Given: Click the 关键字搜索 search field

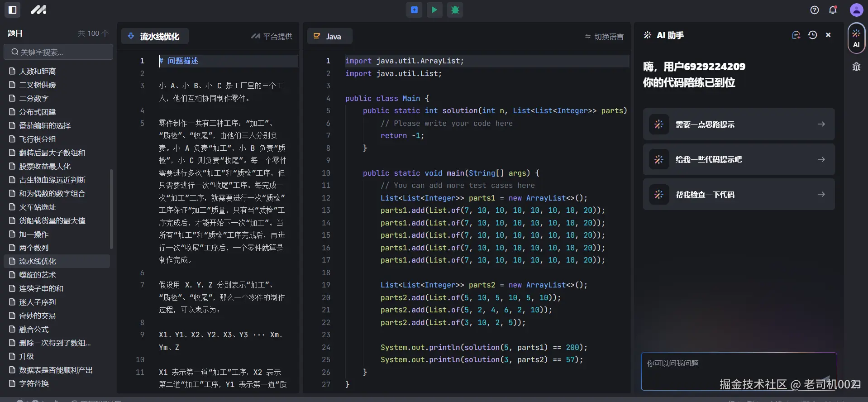Looking at the screenshot, I should pos(59,52).
